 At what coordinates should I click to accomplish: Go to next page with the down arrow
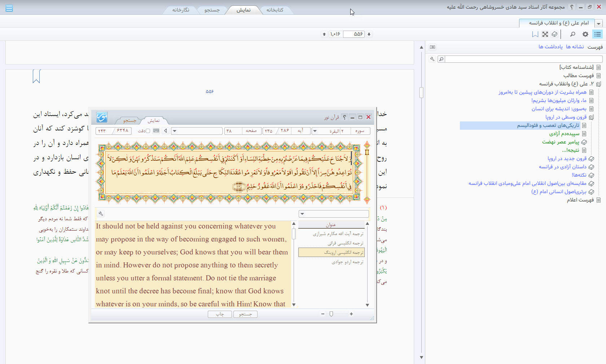click(369, 34)
